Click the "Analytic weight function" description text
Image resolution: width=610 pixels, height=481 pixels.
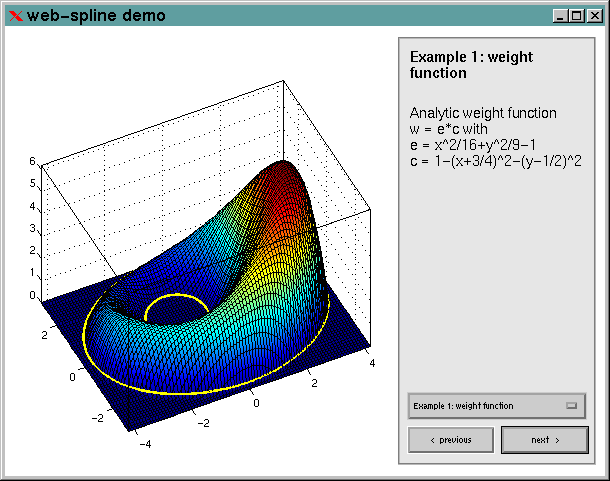point(483,113)
